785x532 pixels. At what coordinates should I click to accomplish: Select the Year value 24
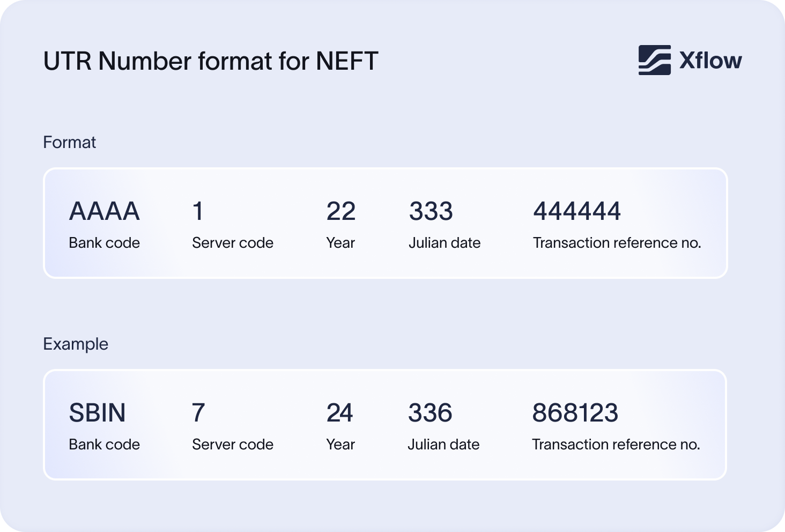click(340, 413)
